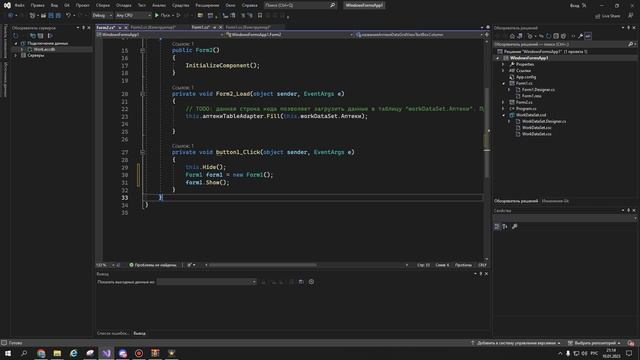Screen dimensions: 640x360
Task: Open Edge browser from the taskbar
Action: [73, 353]
